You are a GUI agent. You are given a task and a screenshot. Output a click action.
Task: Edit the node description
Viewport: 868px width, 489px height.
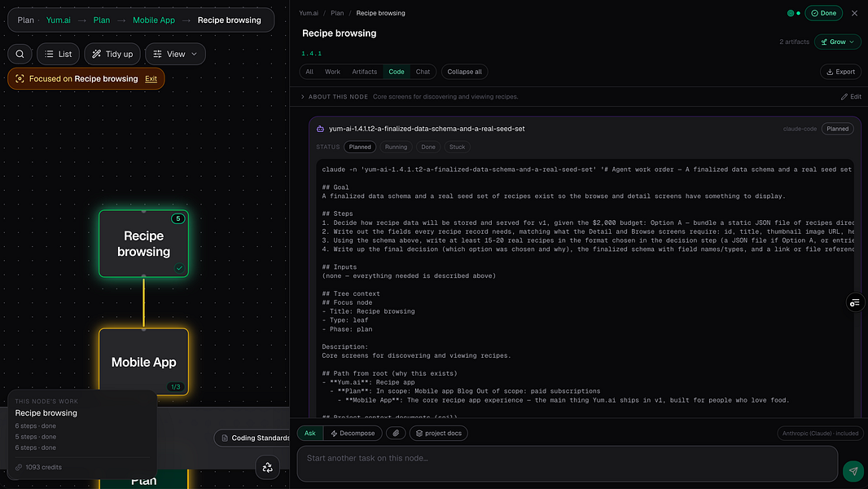(x=852, y=97)
